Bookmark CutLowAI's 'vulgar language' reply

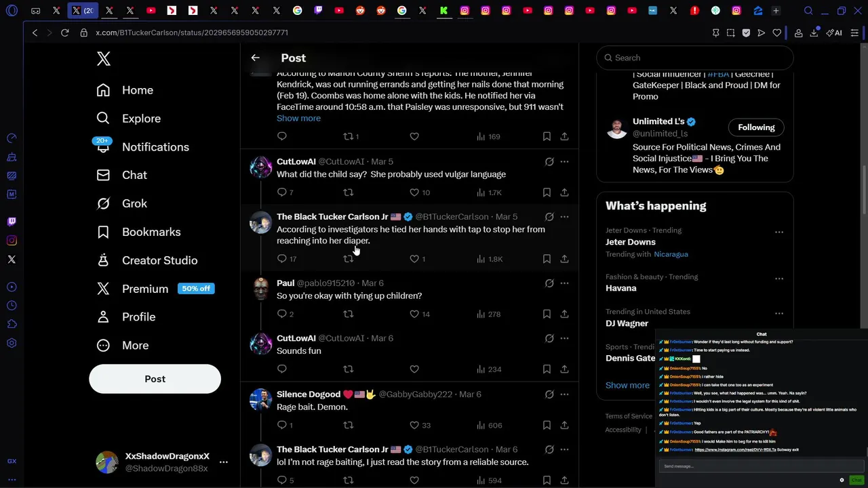click(547, 192)
